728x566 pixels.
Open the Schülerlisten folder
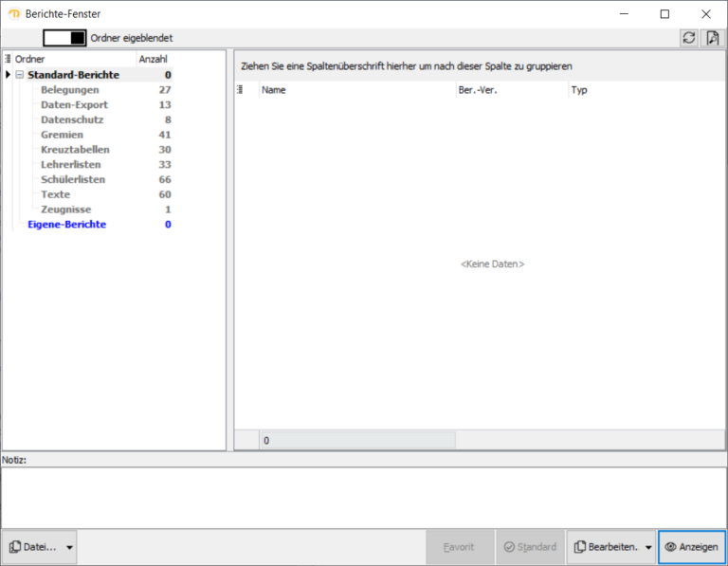pyautogui.click(x=73, y=179)
